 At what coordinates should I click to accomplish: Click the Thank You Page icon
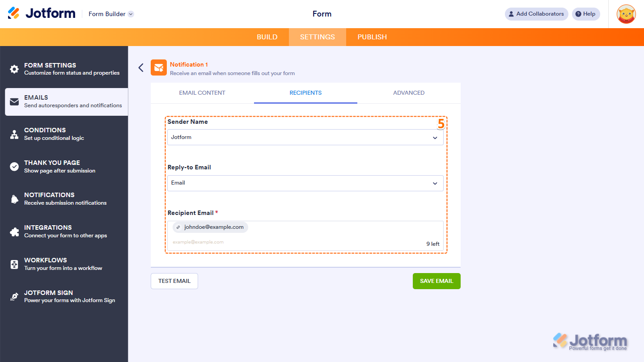pyautogui.click(x=13, y=166)
